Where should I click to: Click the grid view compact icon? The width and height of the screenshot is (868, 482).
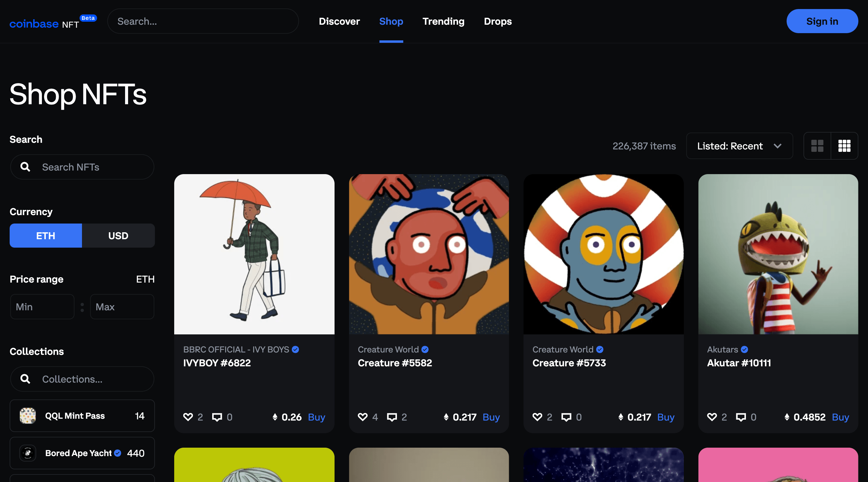pyautogui.click(x=844, y=145)
